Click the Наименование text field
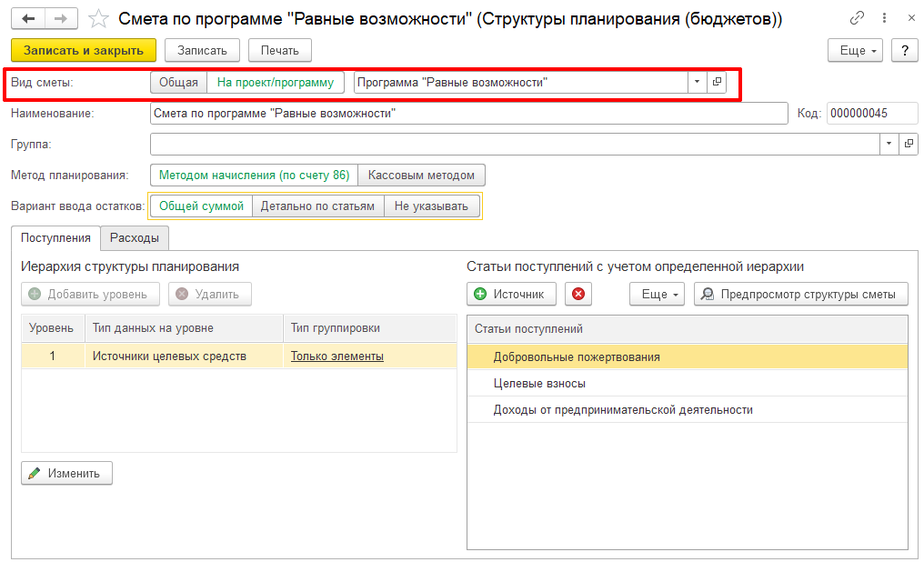This screenshot has height=562, width=924. click(x=468, y=113)
